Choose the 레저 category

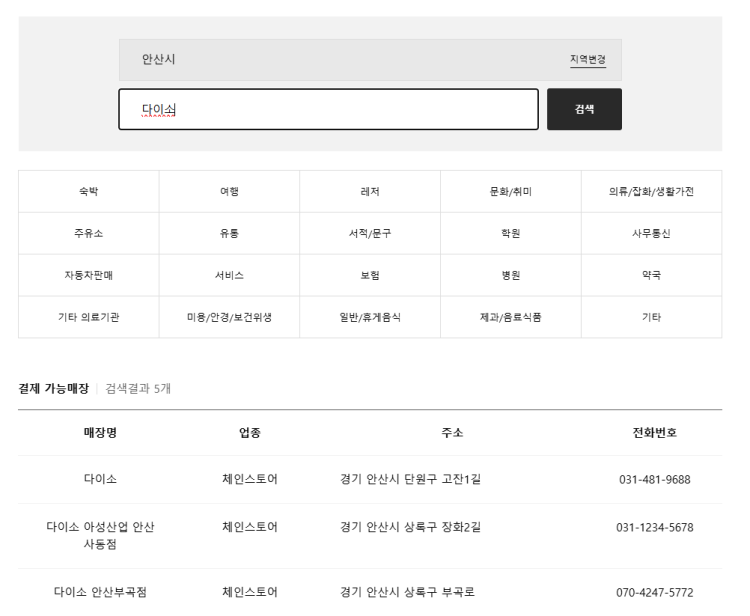click(370, 191)
